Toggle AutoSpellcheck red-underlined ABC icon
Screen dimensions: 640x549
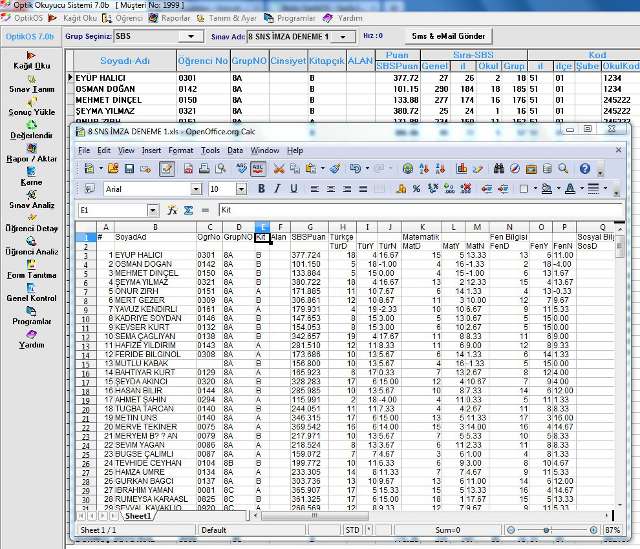click(x=259, y=169)
